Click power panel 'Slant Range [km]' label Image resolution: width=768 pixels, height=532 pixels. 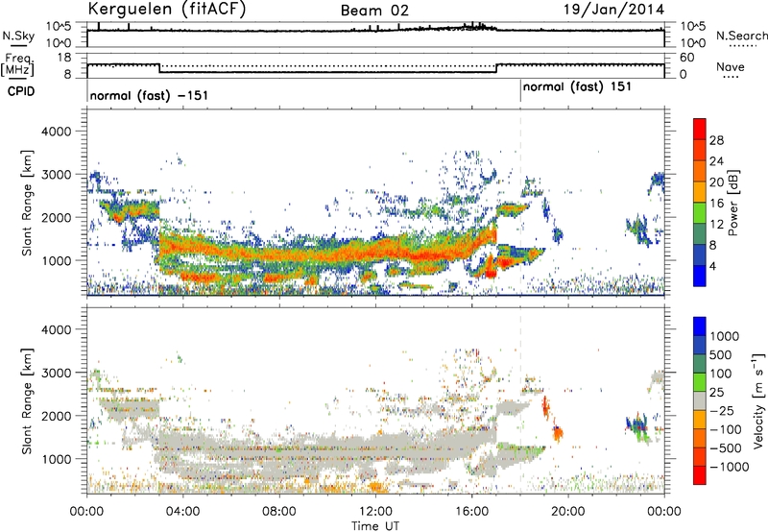tap(28, 203)
